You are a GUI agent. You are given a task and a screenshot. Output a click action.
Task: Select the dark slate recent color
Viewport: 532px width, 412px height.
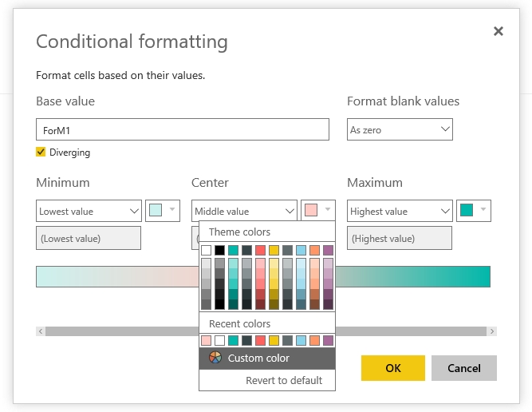point(246,340)
